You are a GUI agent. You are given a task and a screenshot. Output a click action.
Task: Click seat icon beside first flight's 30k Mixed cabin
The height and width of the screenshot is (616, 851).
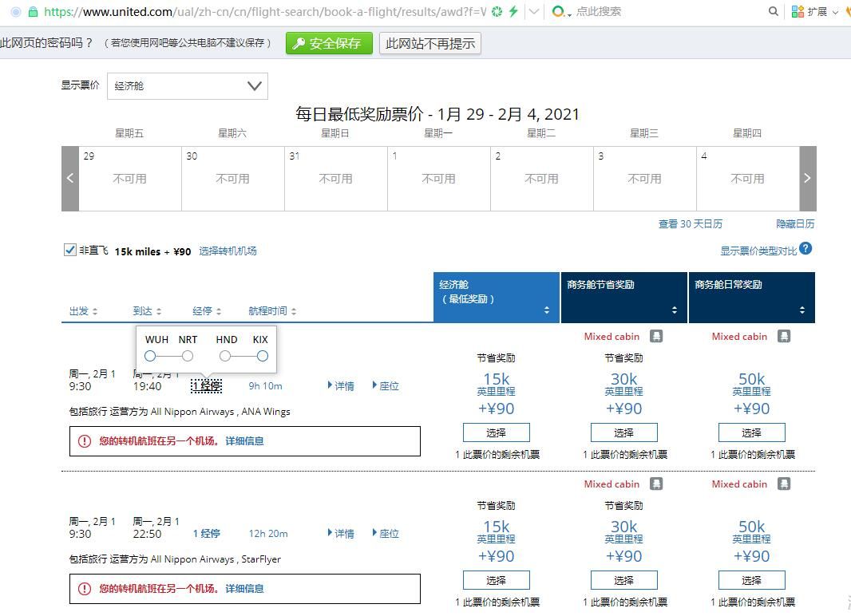point(656,336)
